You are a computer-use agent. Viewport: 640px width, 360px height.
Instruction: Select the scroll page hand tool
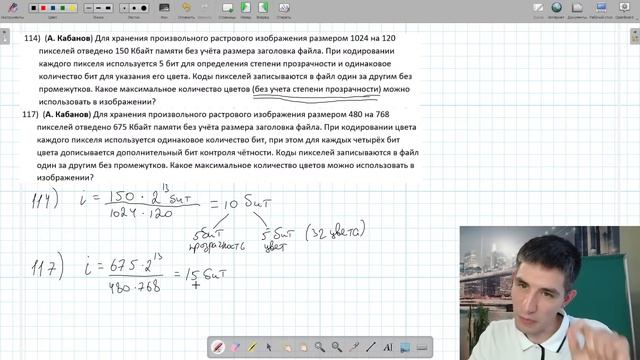click(x=303, y=347)
